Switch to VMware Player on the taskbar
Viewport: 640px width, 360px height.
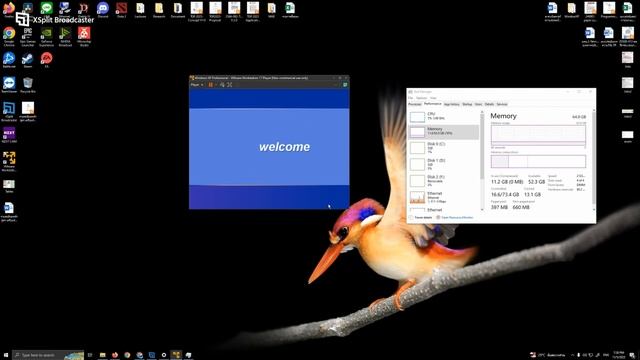point(176,355)
